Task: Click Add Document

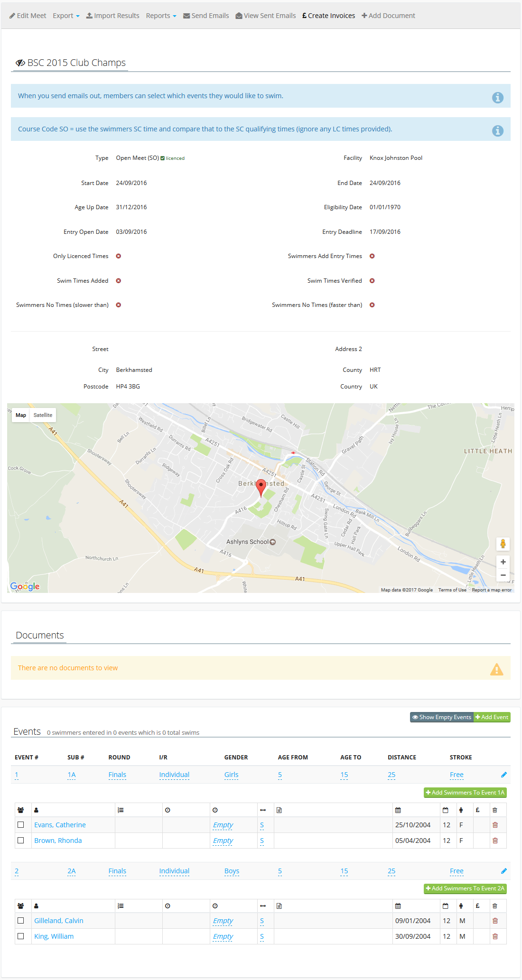Action: (388, 16)
